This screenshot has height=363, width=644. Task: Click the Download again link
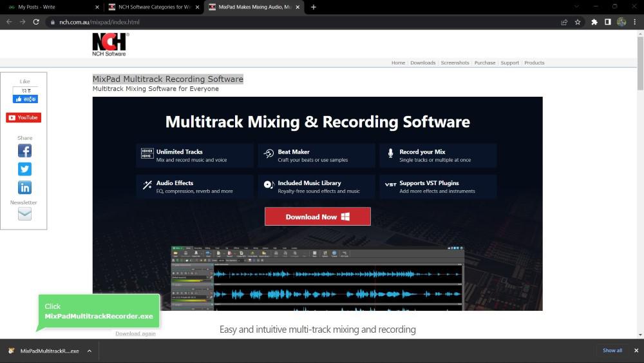(135, 334)
